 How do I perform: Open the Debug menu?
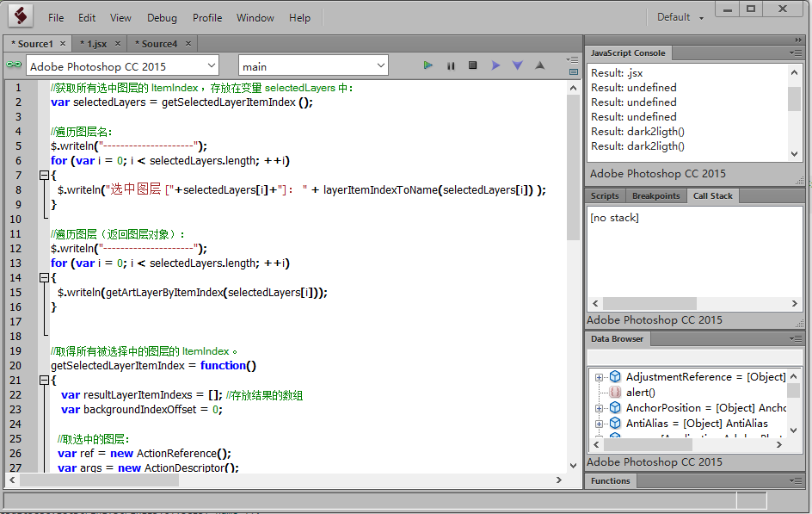point(162,17)
